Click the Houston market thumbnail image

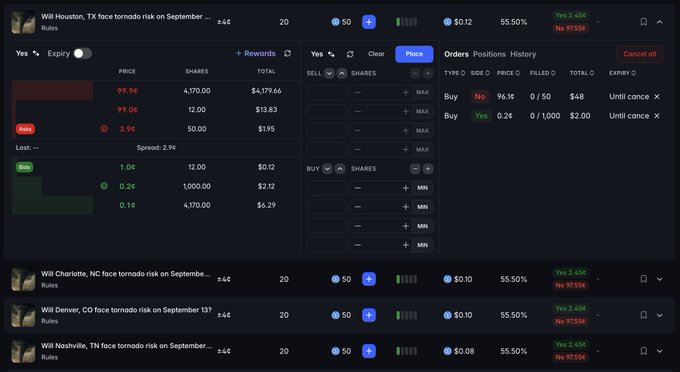click(23, 22)
